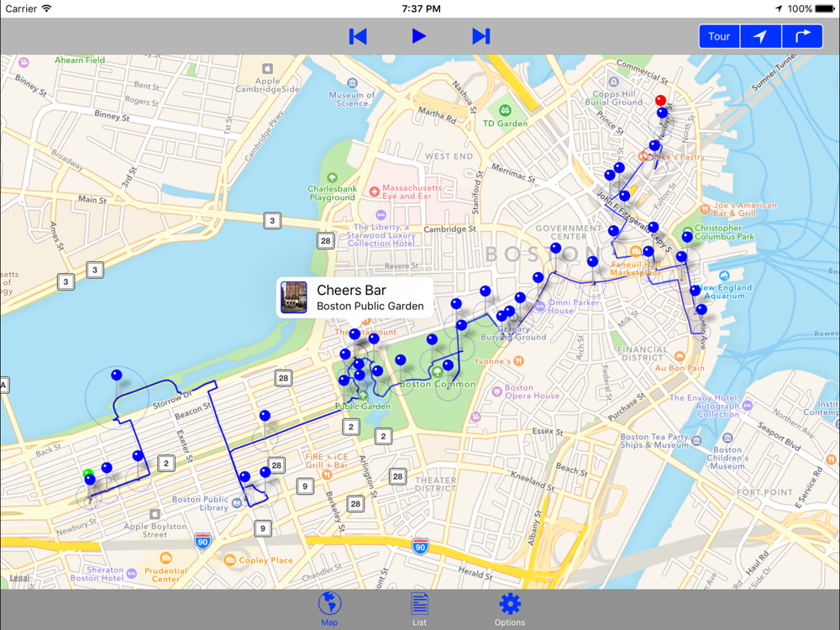Tap the New England Aquarium icon
The image size is (840, 630).
(x=724, y=276)
